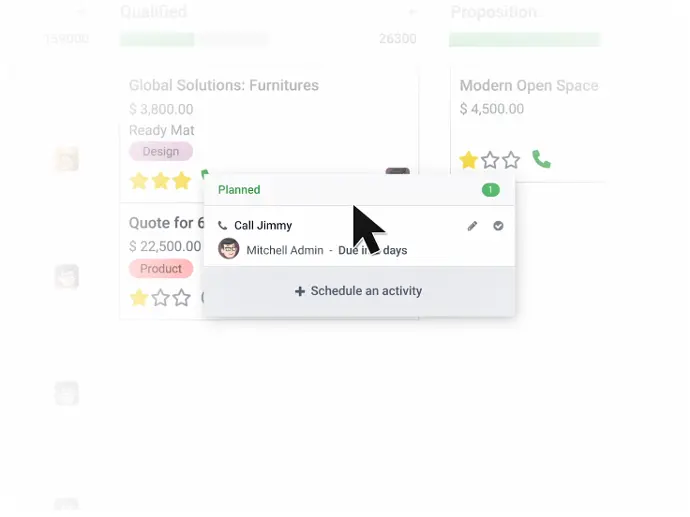Mark Call Jimmy activity as done

(498, 226)
